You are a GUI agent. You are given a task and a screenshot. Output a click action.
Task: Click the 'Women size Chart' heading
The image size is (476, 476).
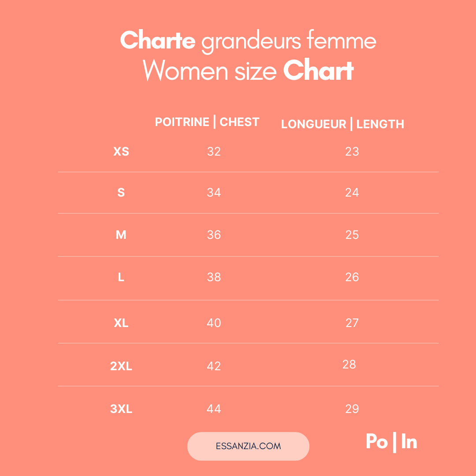click(x=248, y=71)
